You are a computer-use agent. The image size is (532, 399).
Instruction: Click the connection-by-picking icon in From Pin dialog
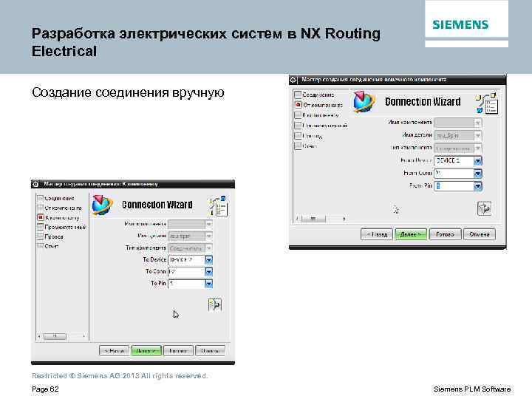(484, 208)
